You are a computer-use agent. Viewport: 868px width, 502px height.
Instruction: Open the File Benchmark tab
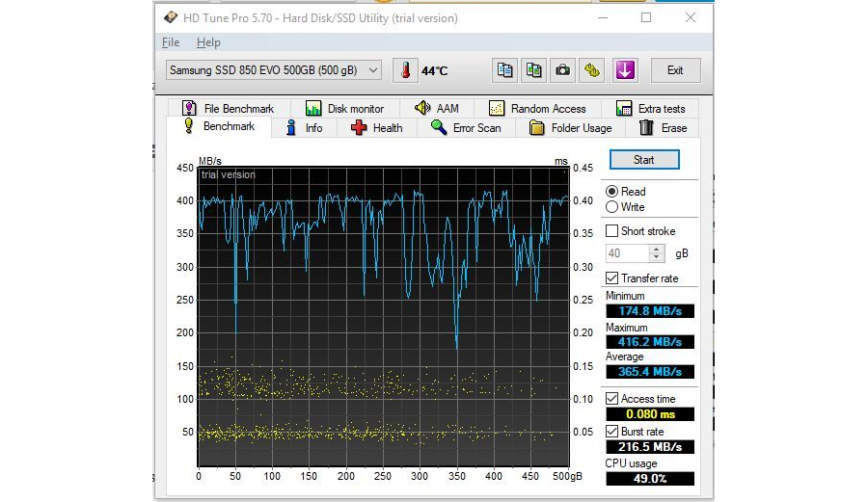pos(228,108)
